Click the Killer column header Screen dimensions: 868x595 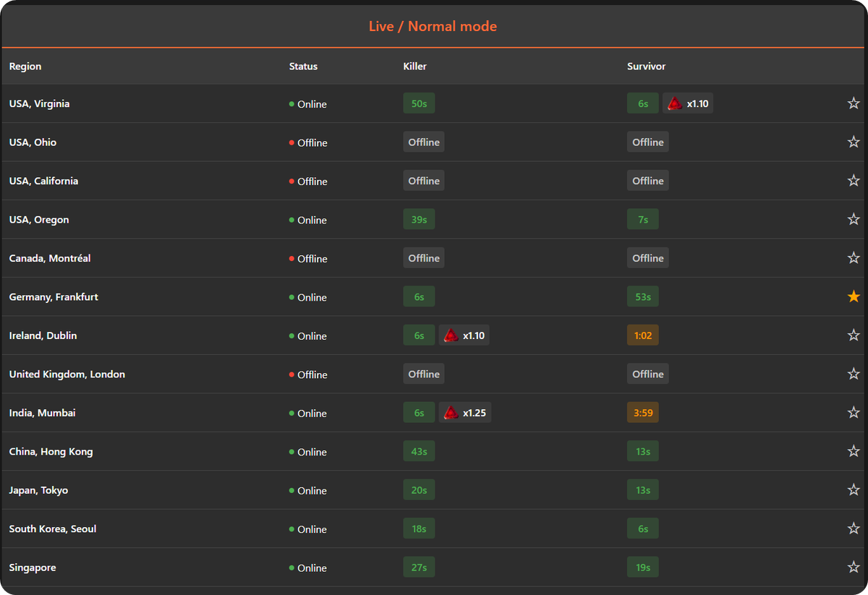click(415, 67)
